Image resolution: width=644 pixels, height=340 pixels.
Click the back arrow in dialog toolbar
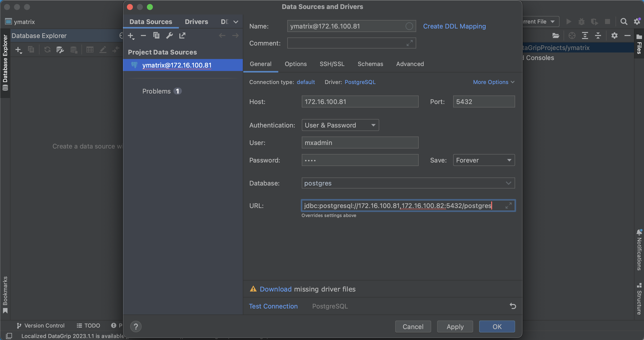(x=222, y=36)
